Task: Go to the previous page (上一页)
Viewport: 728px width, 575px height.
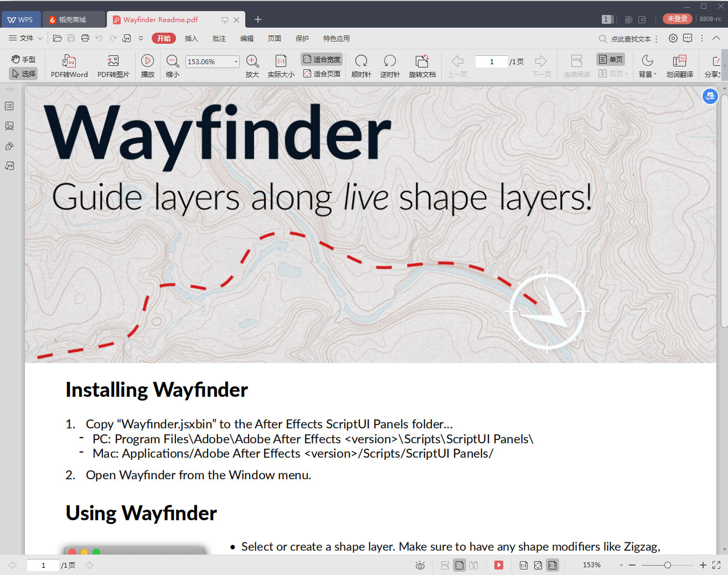Action: tap(457, 66)
